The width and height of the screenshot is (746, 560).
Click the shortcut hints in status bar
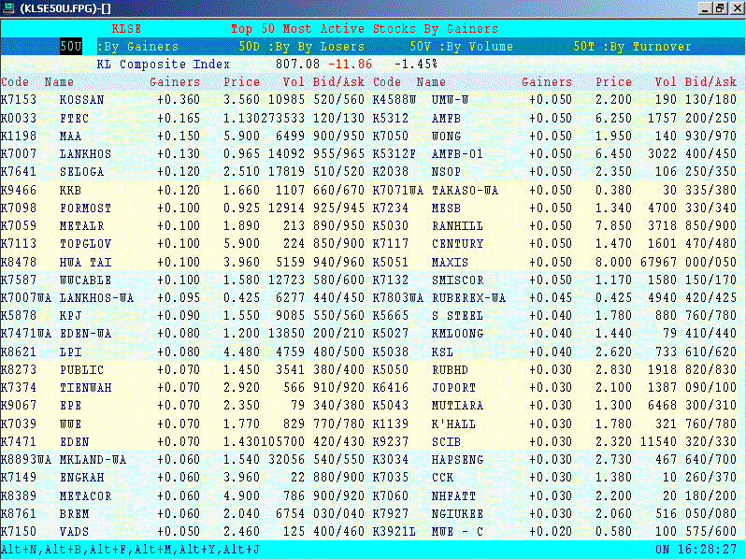(x=130, y=550)
